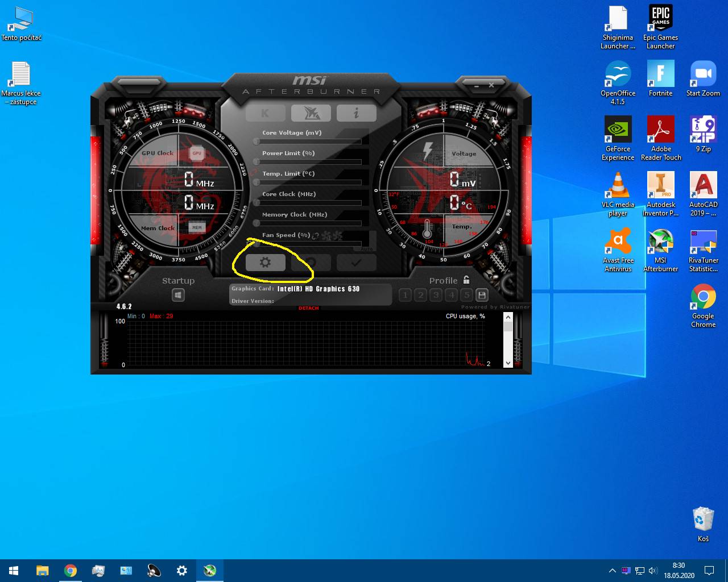Select profile slot 2
The image size is (728, 582).
(x=420, y=295)
